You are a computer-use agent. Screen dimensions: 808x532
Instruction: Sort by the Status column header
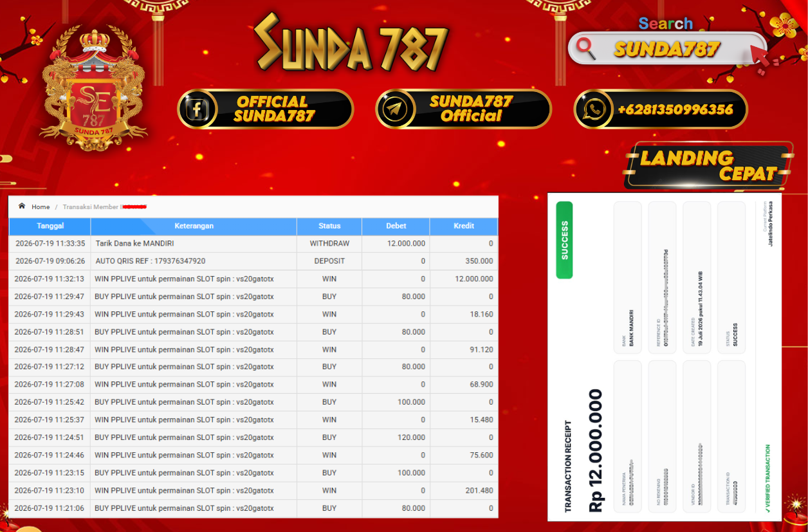click(329, 226)
